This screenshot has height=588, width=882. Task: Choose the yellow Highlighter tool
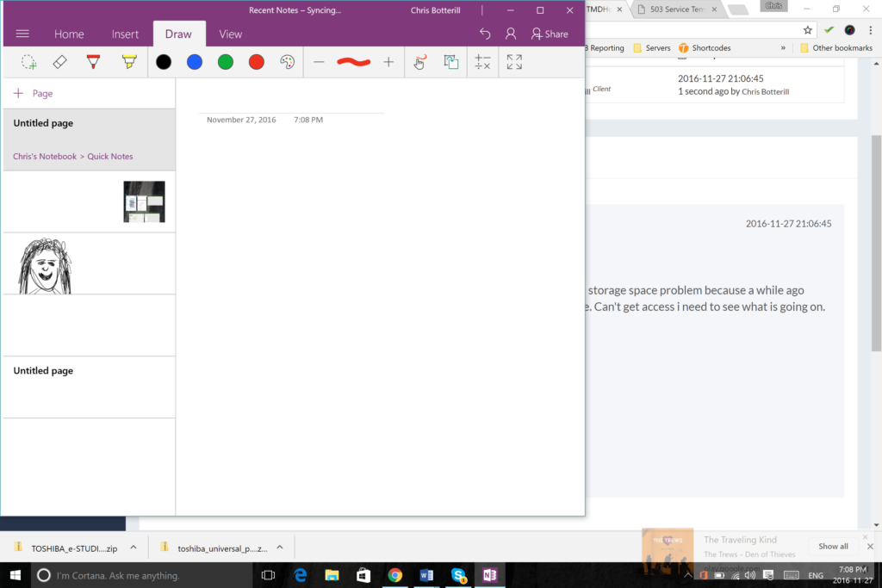pyautogui.click(x=128, y=62)
